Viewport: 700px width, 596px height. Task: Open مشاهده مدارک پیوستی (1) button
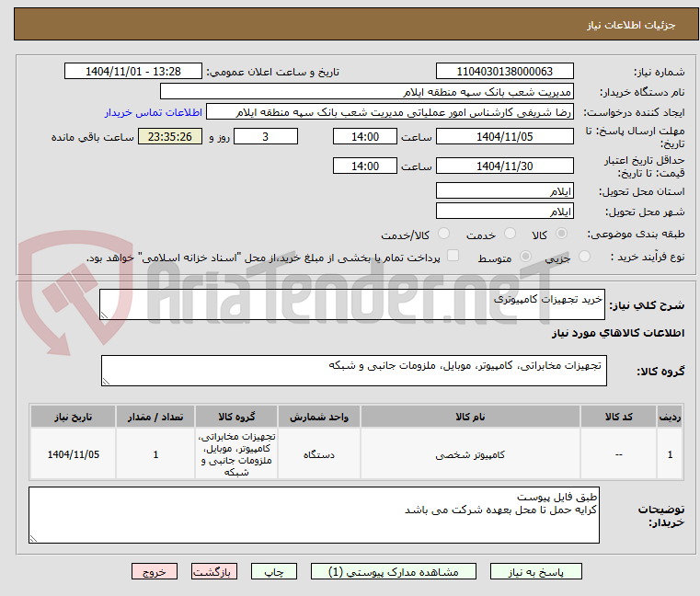click(394, 571)
